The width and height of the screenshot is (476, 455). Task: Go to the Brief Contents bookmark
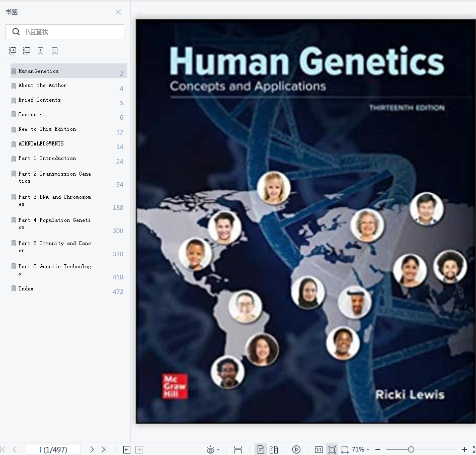68,100
